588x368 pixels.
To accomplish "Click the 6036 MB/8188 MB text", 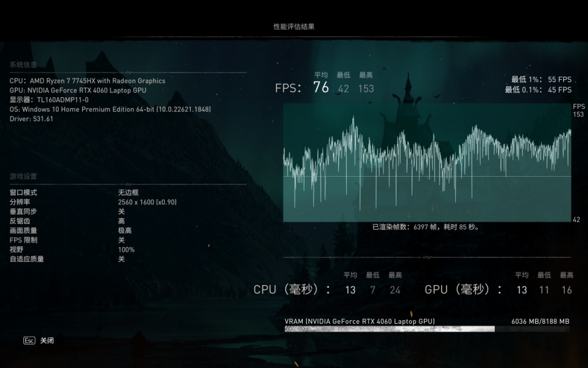I will 541,322.
